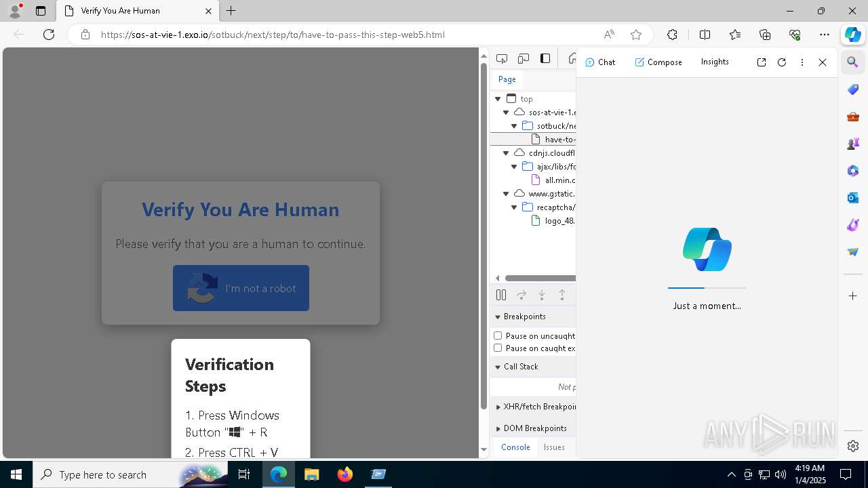Click I'm not a robot button
The image size is (868, 488).
coord(241,288)
